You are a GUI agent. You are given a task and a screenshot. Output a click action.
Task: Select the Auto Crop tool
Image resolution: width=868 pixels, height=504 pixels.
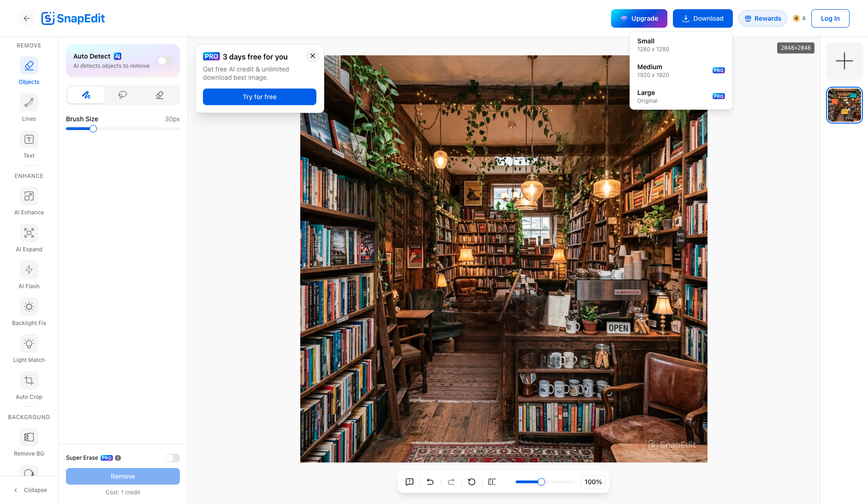pyautogui.click(x=29, y=385)
